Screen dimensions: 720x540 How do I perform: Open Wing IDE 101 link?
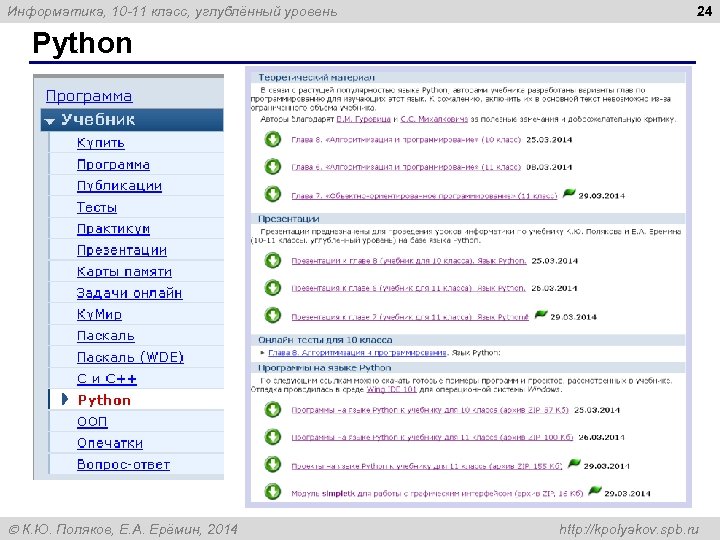coord(392,389)
